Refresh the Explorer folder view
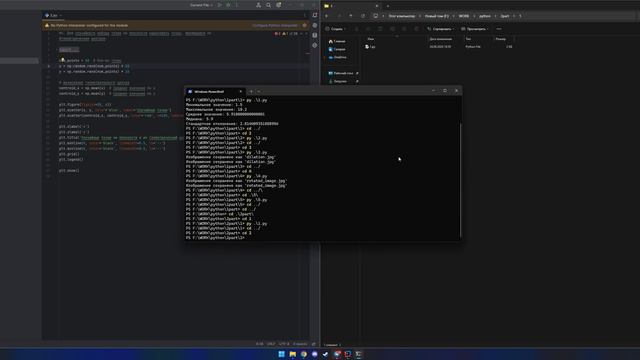Image resolution: width=640 pixels, height=360 pixels. (x=363, y=16)
